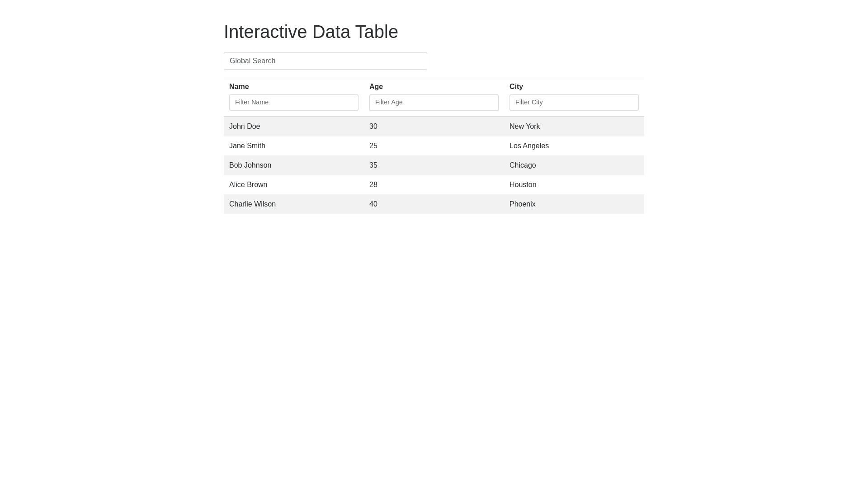Select the row for Charlie Wilson
The image size is (868, 488).
pos(252,204)
